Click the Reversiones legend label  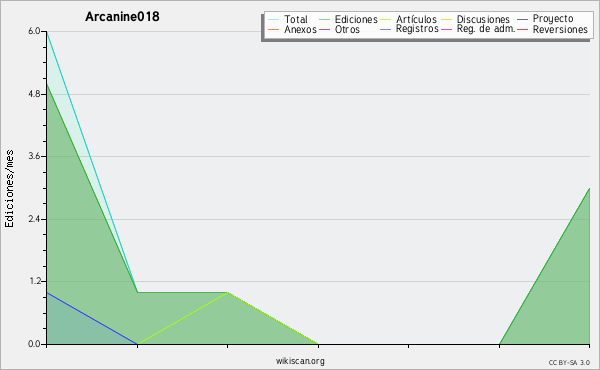(560, 29)
